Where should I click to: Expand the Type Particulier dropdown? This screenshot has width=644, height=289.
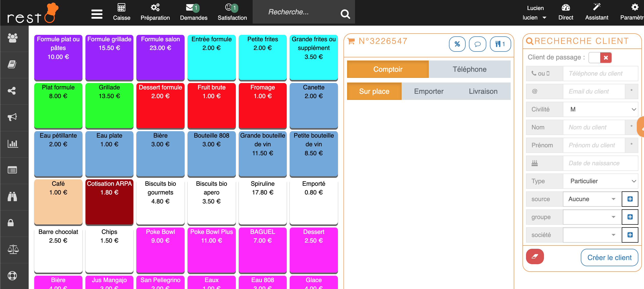click(600, 181)
